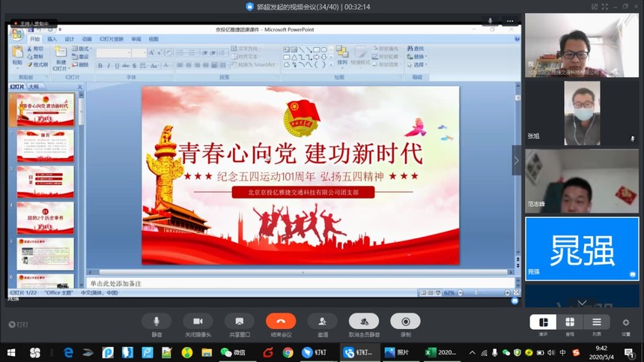The width and height of the screenshot is (644, 362).
Task: Select slide 3 thumbnail (目录)
Action: coord(46,181)
